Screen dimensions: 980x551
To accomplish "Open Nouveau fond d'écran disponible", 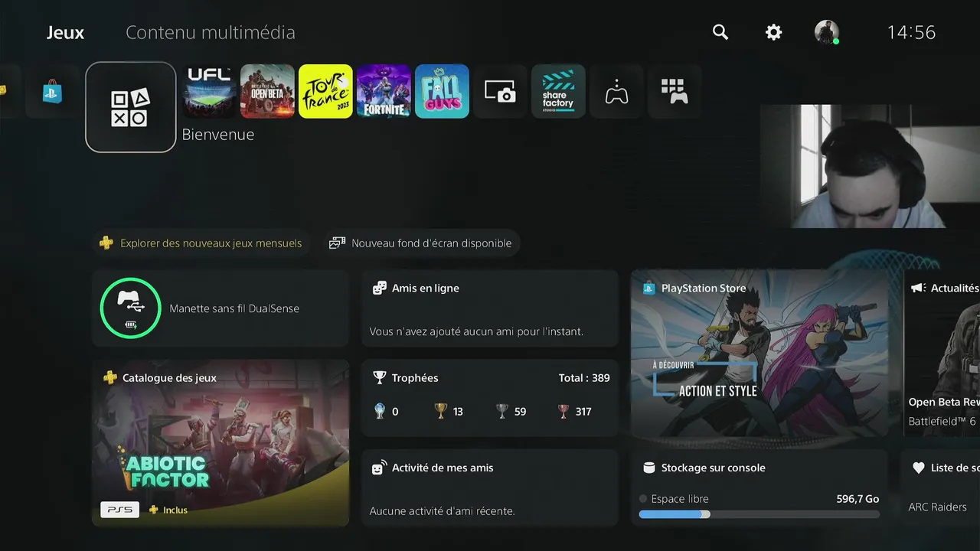I will [421, 243].
